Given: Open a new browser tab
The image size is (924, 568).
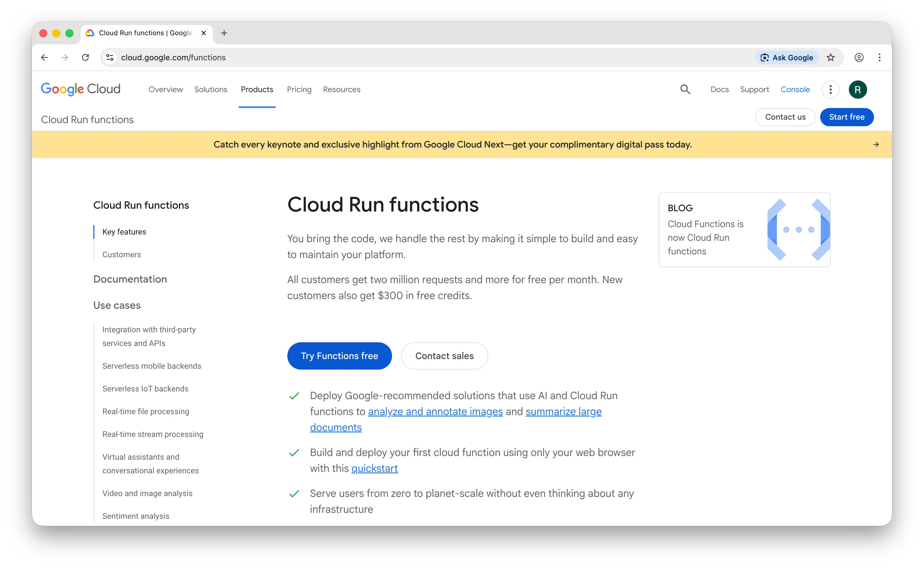Looking at the screenshot, I should point(224,33).
